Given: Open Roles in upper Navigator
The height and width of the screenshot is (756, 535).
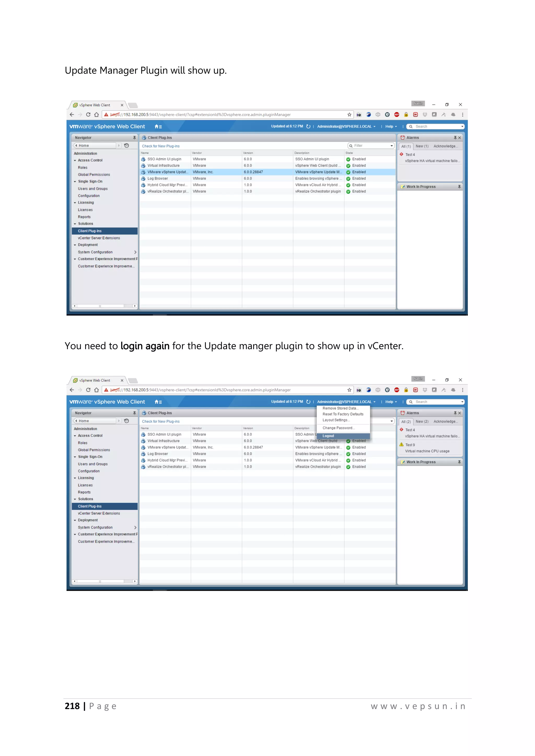Looking at the screenshot, I should [x=83, y=168].
